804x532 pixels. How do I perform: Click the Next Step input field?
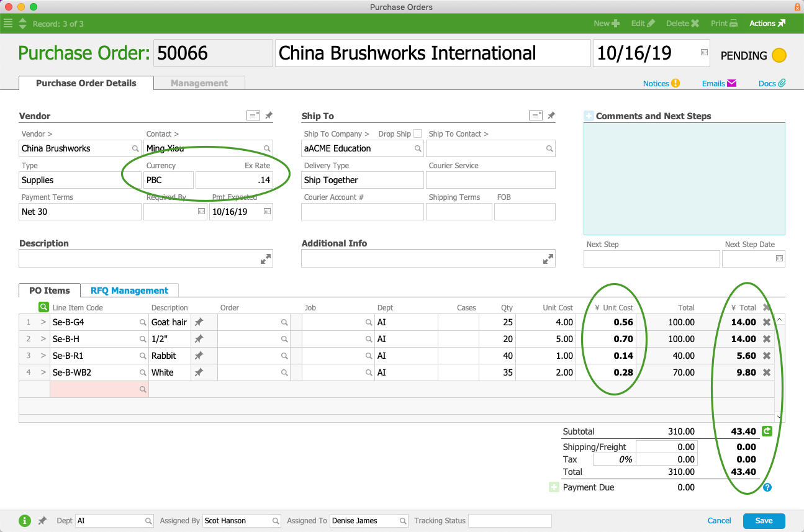point(651,259)
